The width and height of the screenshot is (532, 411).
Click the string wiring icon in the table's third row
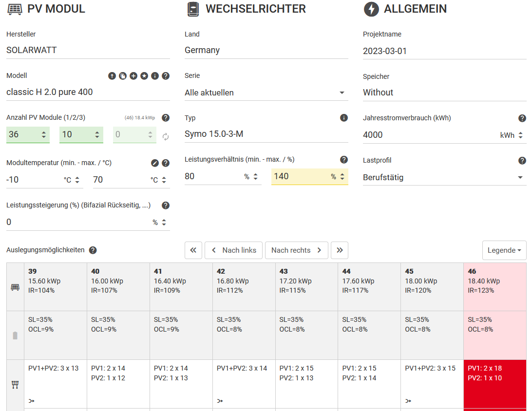(x=15, y=385)
